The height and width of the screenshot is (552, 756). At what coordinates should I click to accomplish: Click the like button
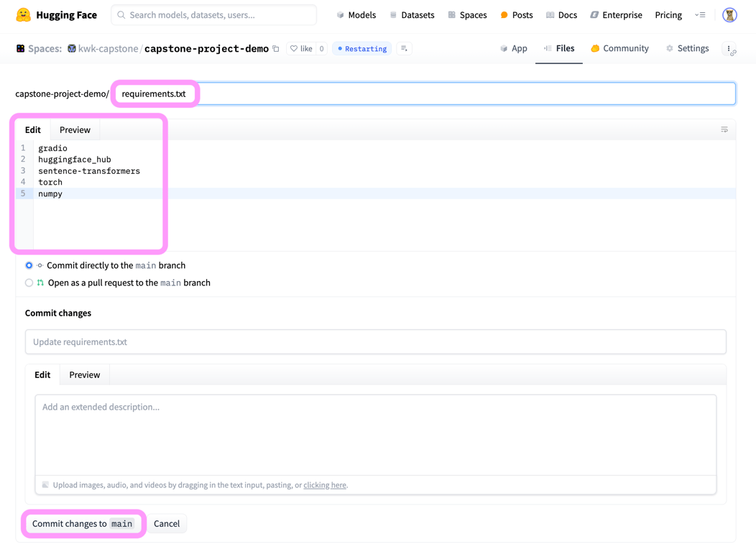pyautogui.click(x=301, y=48)
